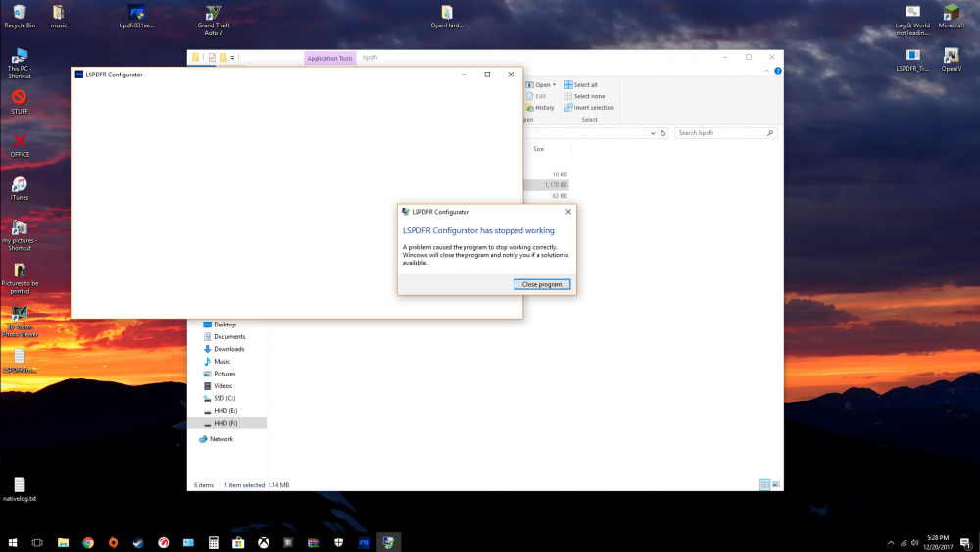Open Windows Defender shield on taskbar
Screen dimensions: 980x552
(x=339, y=542)
